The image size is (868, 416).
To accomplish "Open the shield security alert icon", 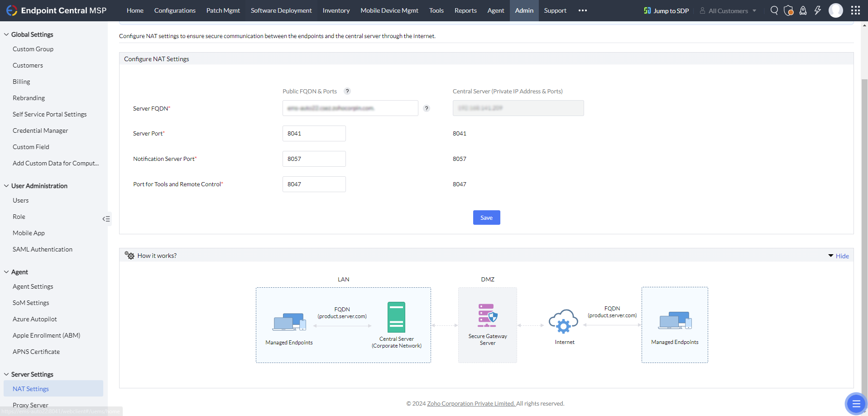I will pyautogui.click(x=789, y=10).
